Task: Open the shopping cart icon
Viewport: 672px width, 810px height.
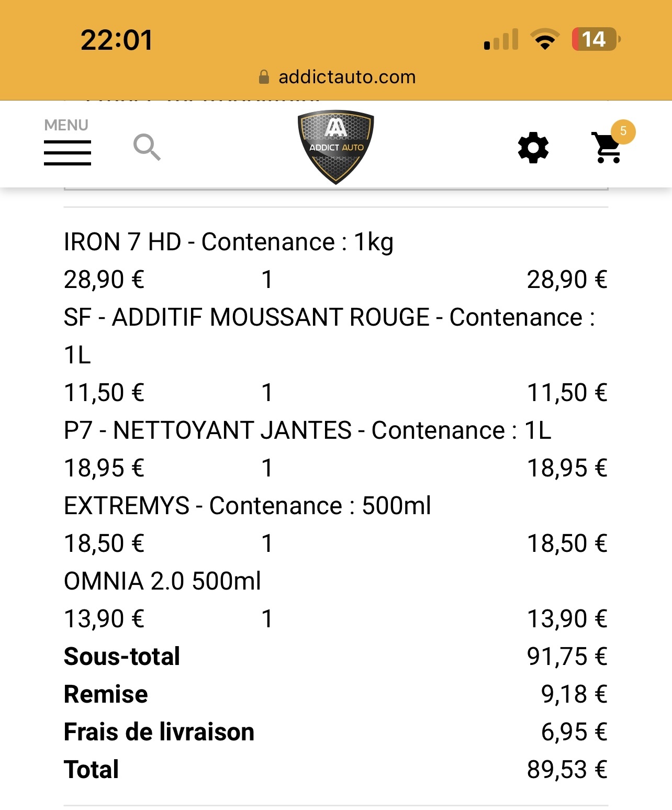Action: point(607,148)
